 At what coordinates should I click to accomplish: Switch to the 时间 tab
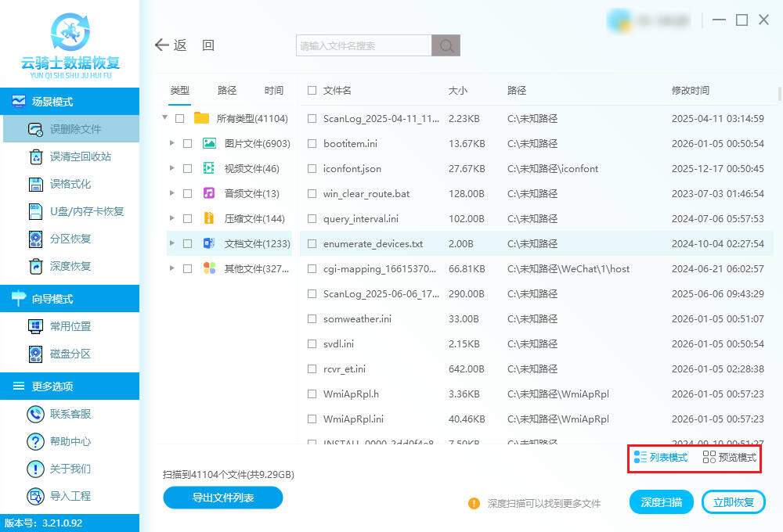[273, 90]
